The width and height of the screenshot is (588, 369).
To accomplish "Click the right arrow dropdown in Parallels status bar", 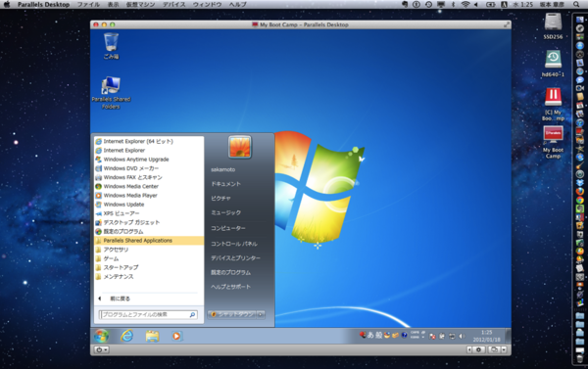I will point(504,349).
